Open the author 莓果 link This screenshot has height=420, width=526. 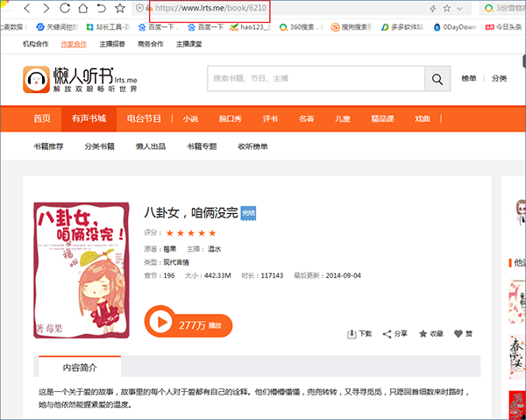[x=170, y=249]
